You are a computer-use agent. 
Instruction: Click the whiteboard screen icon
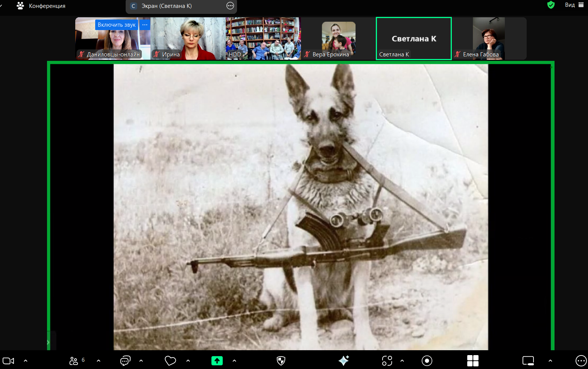point(528,361)
